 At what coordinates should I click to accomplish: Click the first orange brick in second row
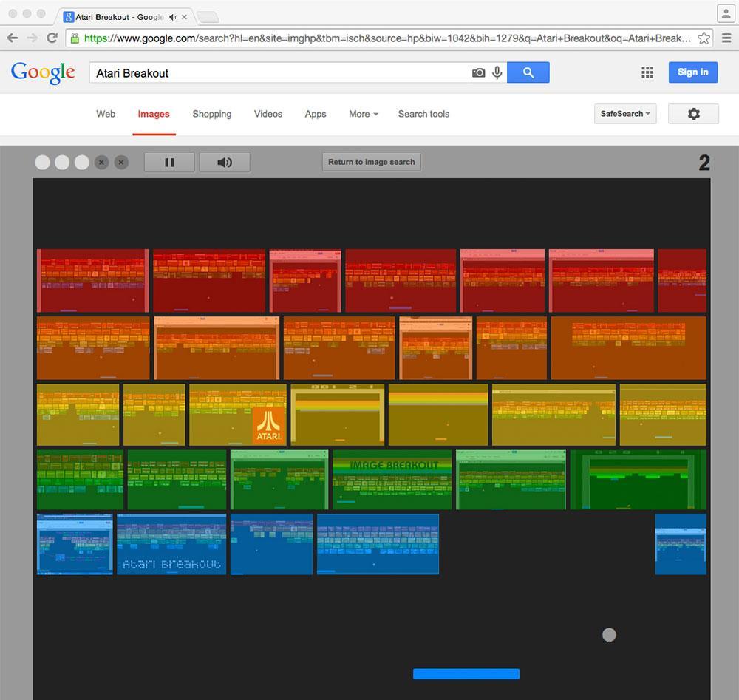93,348
